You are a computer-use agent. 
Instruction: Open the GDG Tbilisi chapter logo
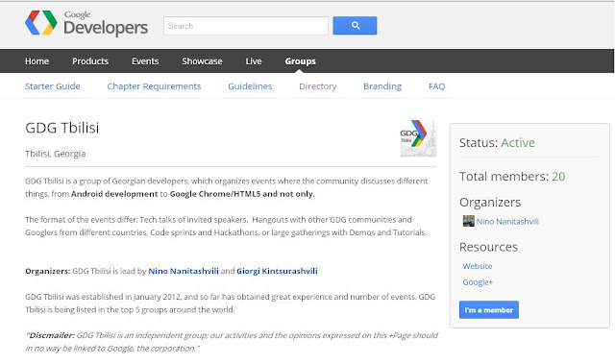coord(418,138)
